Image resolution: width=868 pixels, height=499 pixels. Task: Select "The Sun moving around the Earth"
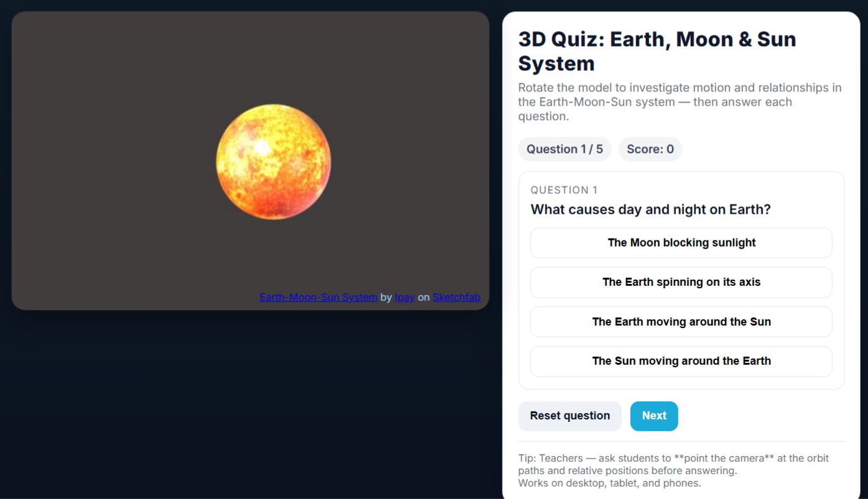point(681,361)
